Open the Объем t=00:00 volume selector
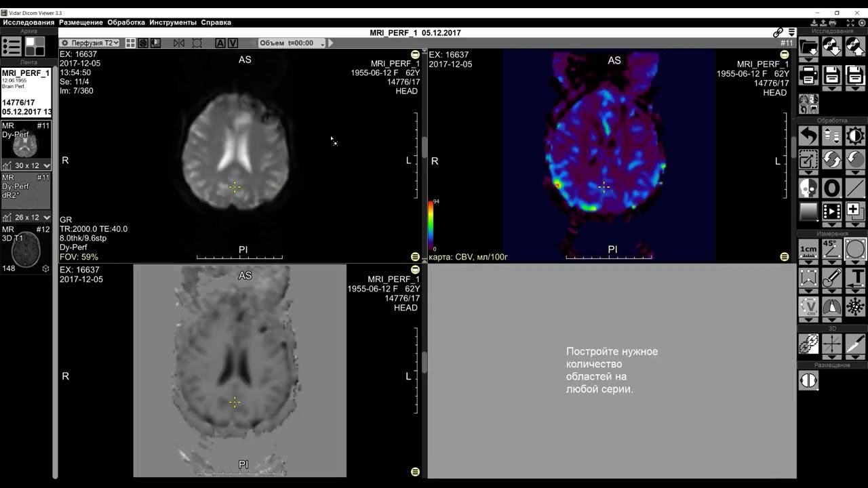 pos(292,43)
